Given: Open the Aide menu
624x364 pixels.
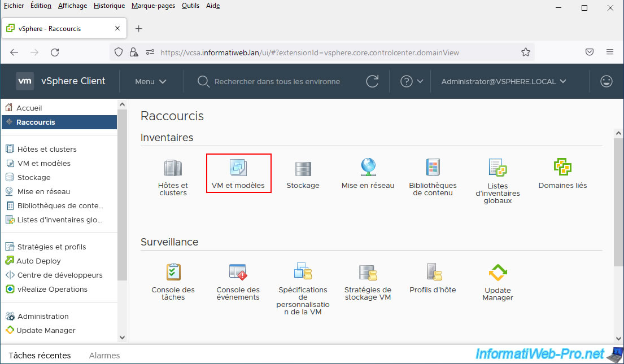Looking at the screenshot, I should (213, 6).
